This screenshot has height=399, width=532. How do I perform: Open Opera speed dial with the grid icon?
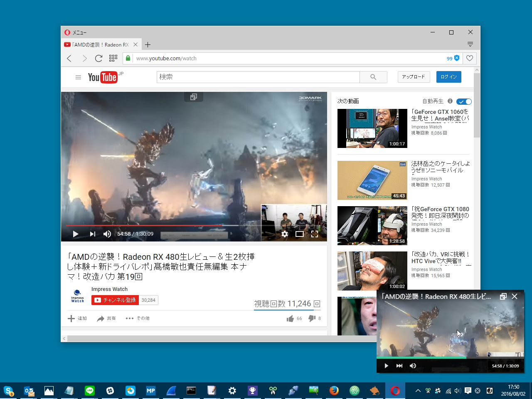pos(113,58)
